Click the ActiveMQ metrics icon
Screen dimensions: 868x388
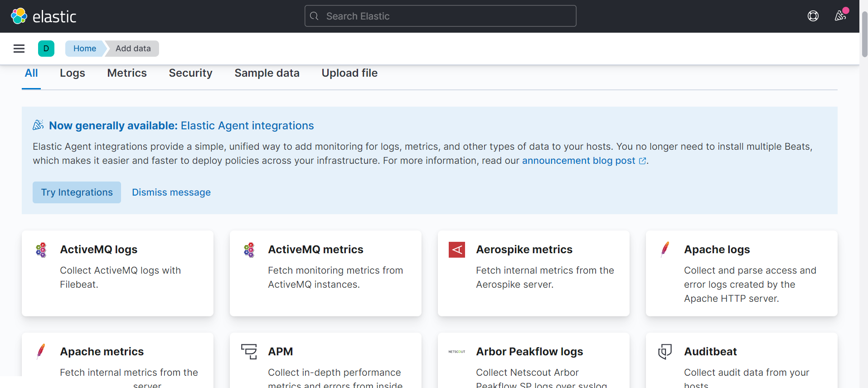tap(249, 250)
